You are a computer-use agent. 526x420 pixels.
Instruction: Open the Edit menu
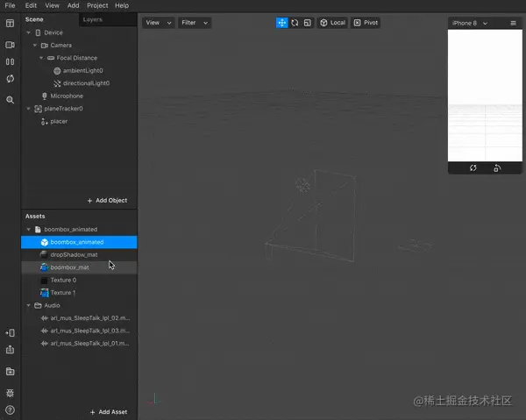(31, 6)
